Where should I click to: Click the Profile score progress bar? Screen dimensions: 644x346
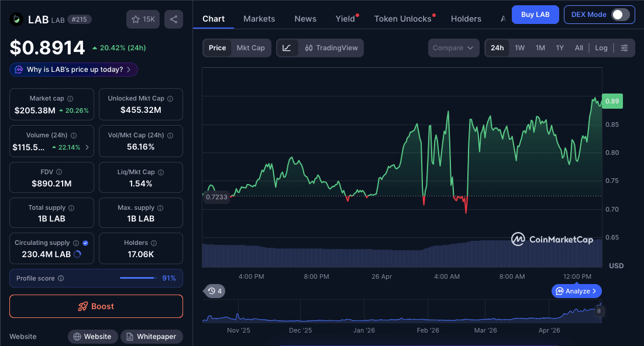point(137,278)
